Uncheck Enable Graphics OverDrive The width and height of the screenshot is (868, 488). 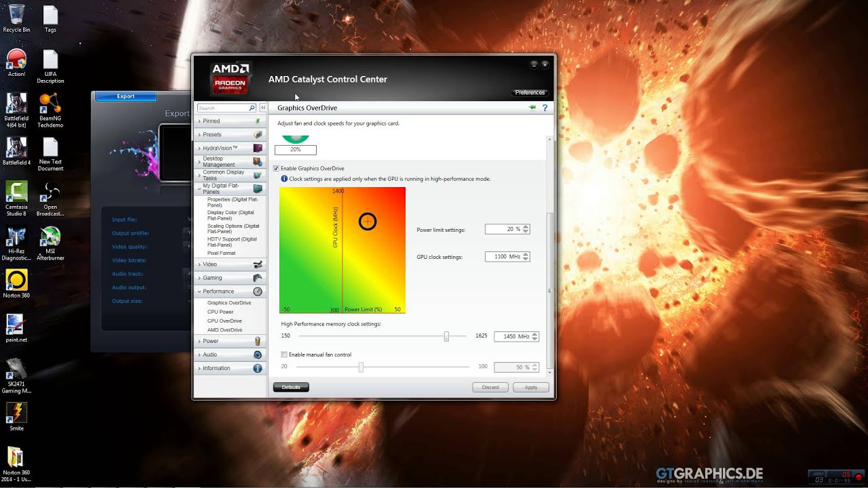(x=276, y=168)
